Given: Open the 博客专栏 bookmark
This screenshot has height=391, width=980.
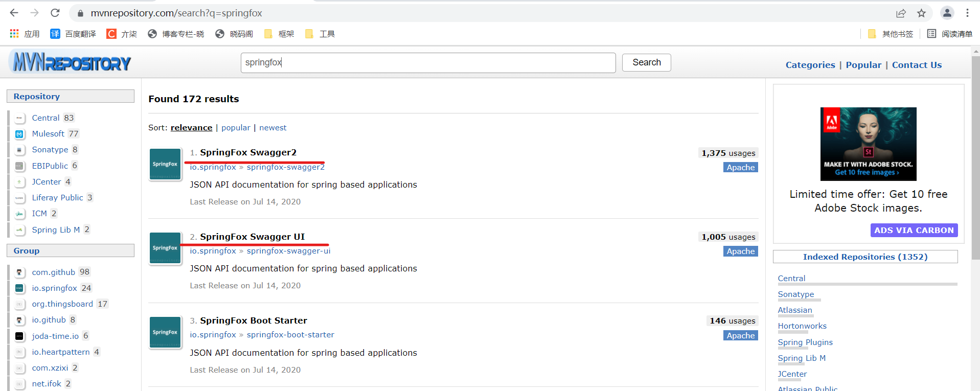Looking at the screenshot, I should (176, 34).
